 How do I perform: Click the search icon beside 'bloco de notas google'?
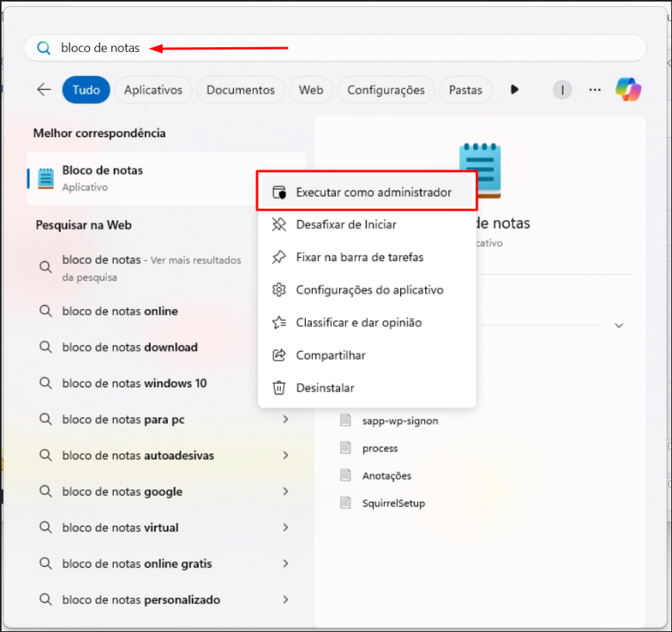coord(46,491)
